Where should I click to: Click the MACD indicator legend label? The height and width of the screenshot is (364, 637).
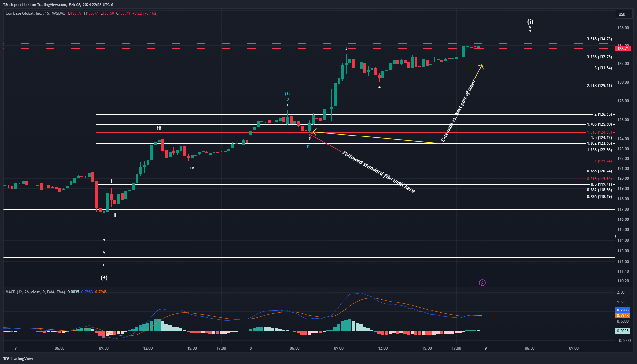(x=35, y=292)
